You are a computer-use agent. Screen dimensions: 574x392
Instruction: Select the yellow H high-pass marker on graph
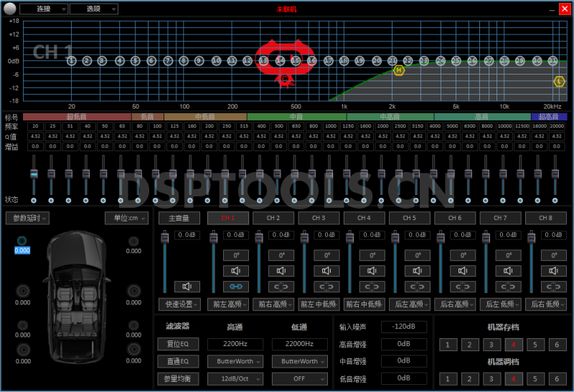[x=399, y=70]
